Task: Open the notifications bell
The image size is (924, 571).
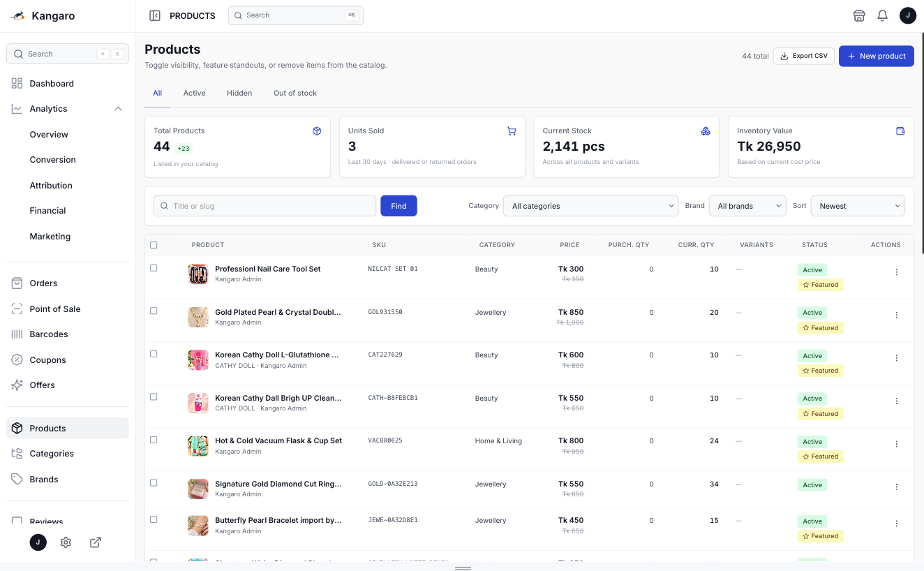Action: point(882,15)
